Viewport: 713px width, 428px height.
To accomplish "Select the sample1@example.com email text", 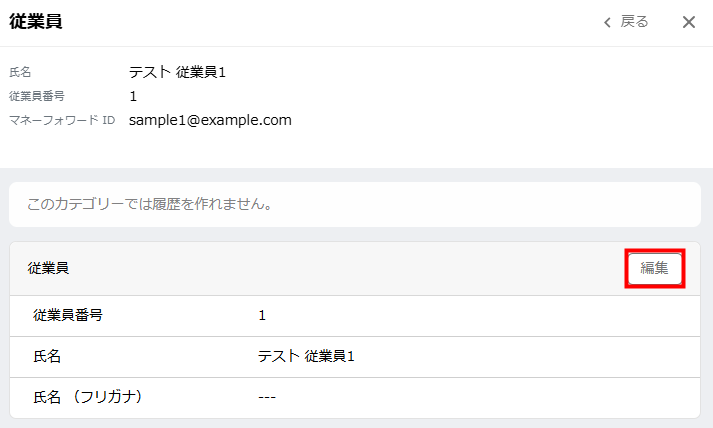I will click(x=210, y=120).
